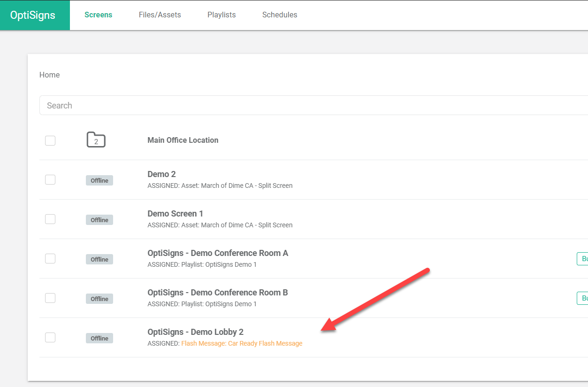The width and height of the screenshot is (588, 387).
Task: Click the green button on Conference Room A row
Action: 582,259
